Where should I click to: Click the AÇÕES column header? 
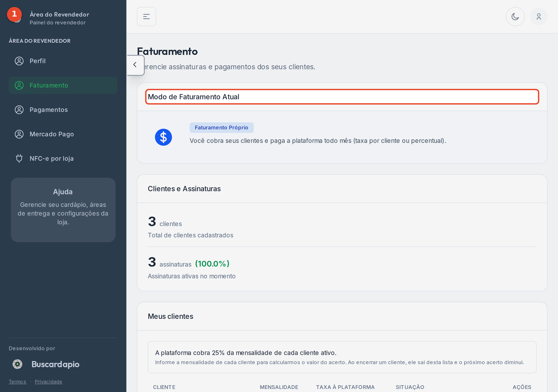(522, 387)
